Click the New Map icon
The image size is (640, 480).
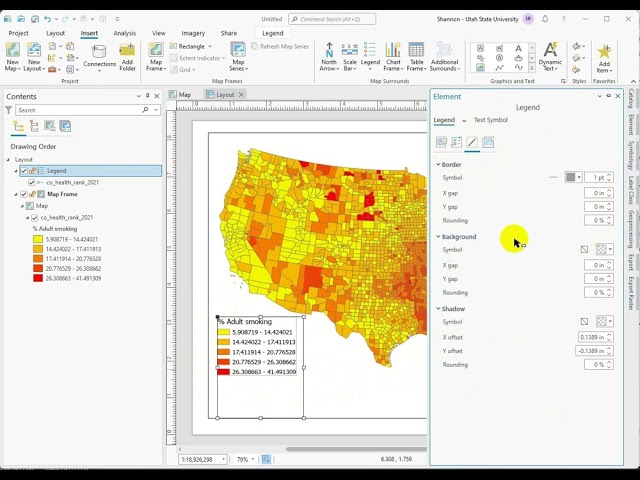[13, 56]
